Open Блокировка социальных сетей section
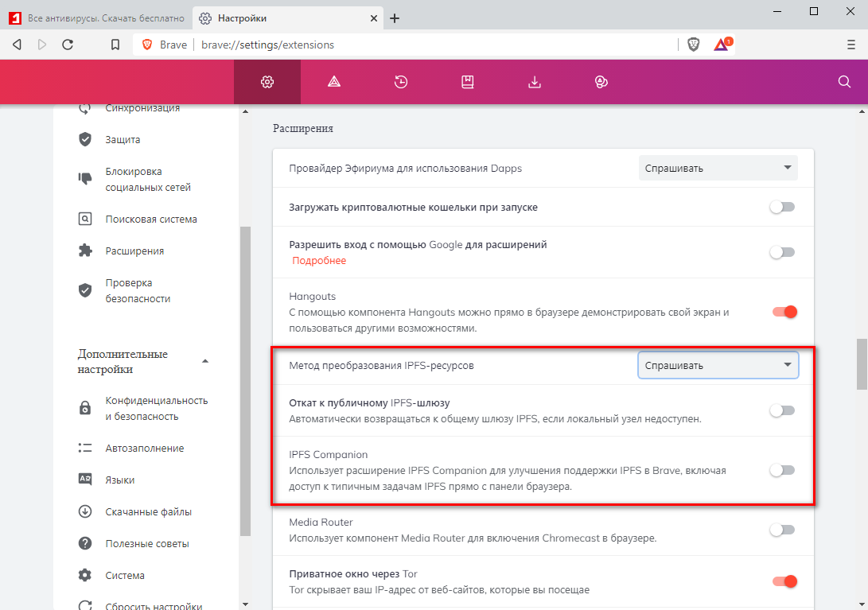 (x=148, y=180)
